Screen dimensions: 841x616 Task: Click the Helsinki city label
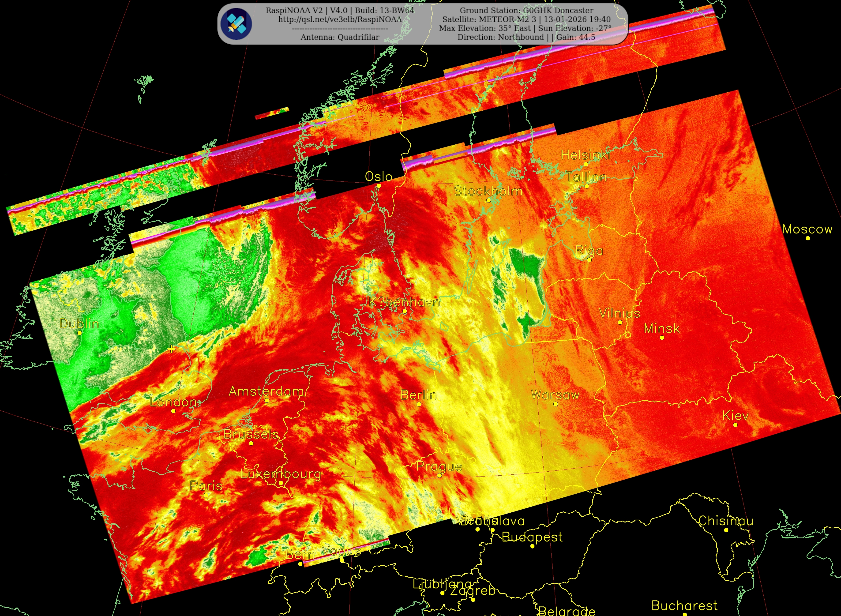[585, 155]
